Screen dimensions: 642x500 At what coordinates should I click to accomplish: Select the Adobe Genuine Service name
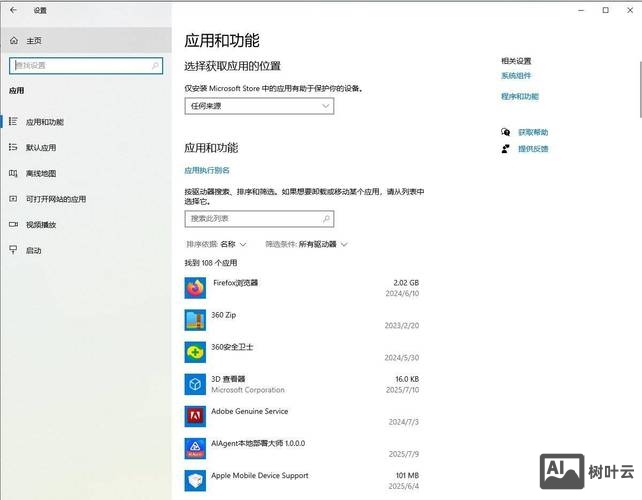tap(250, 411)
